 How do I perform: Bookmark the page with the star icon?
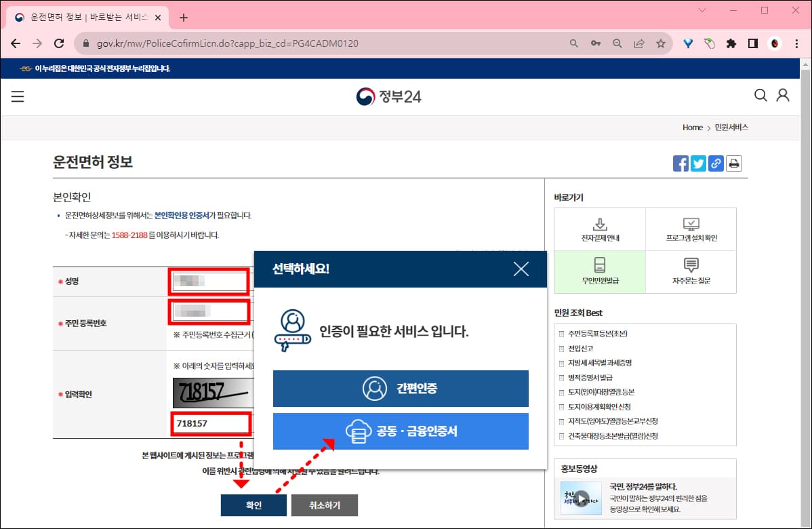660,42
